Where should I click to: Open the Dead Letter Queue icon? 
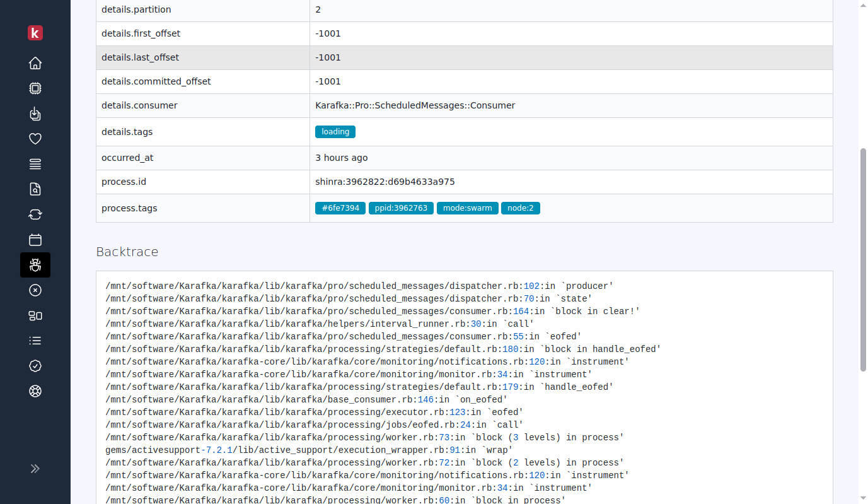click(35, 290)
